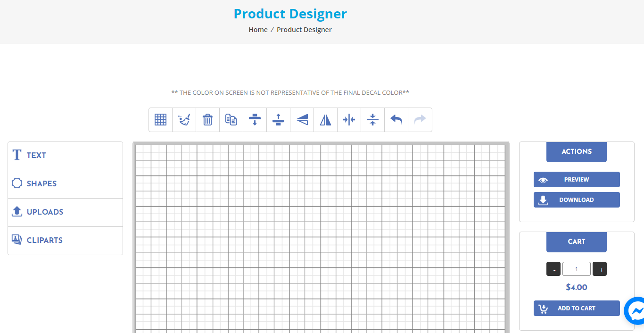The width and height of the screenshot is (644, 333).
Task: Click the ADD TO CART button
Action: click(x=576, y=308)
